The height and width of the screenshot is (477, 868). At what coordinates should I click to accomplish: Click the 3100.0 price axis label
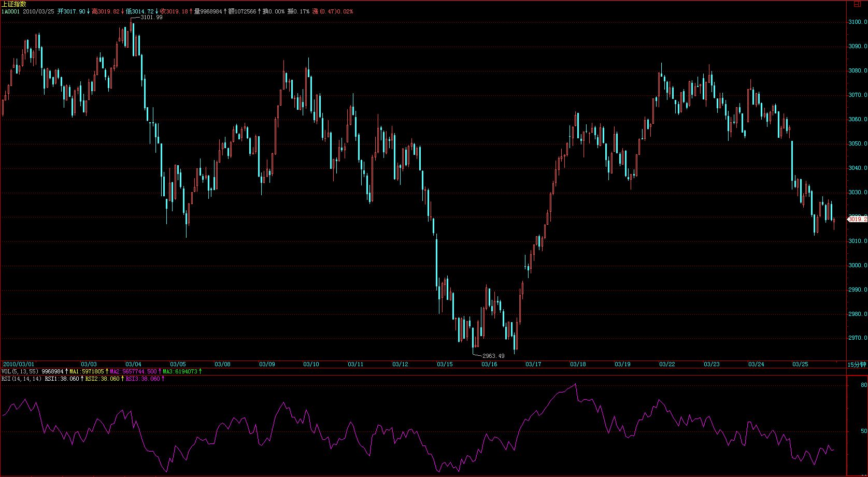(x=858, y=22)
